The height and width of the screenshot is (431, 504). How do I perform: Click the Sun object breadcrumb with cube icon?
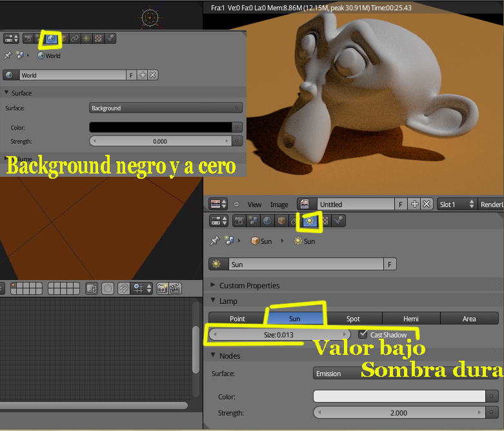[261, 241]
